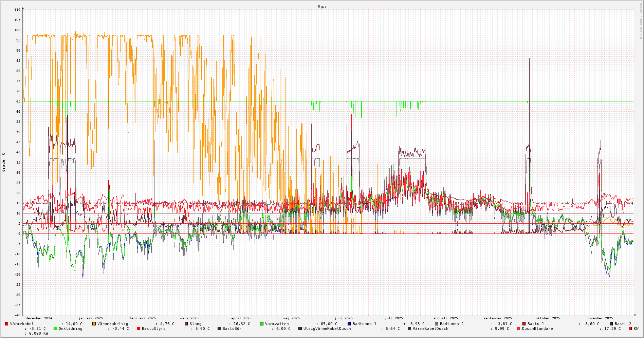The height and width of the screenshot is (338, 644).
Task: Click the green Omklädning legend swatch
Action: (x=55, y=328)
